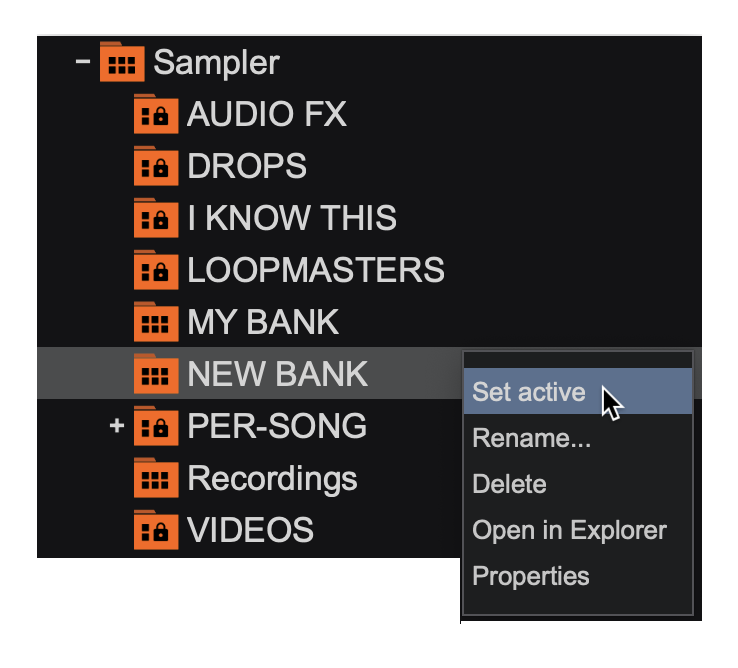Select Rename... in the context menu
Screen dimensions: 738x668
click(531, 438)
